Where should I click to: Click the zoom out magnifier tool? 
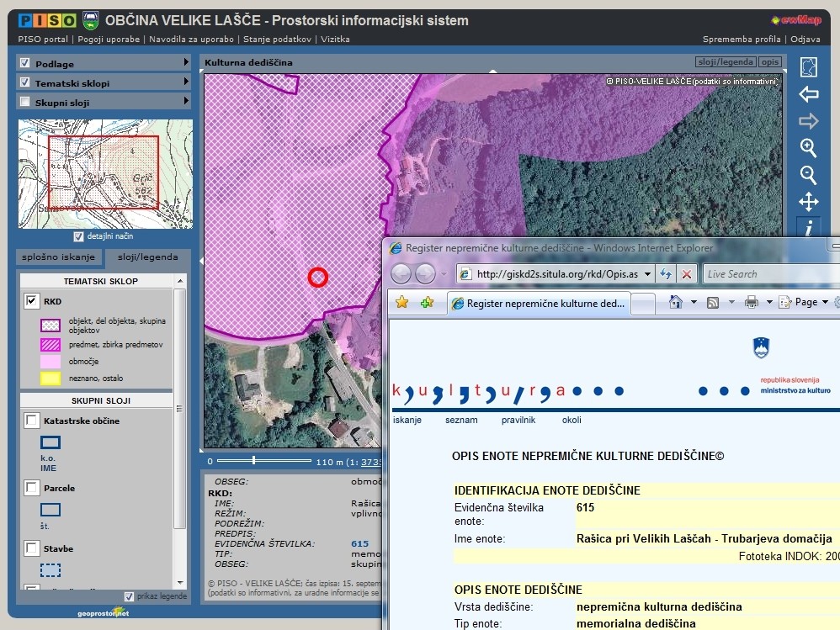pos(808,175)
